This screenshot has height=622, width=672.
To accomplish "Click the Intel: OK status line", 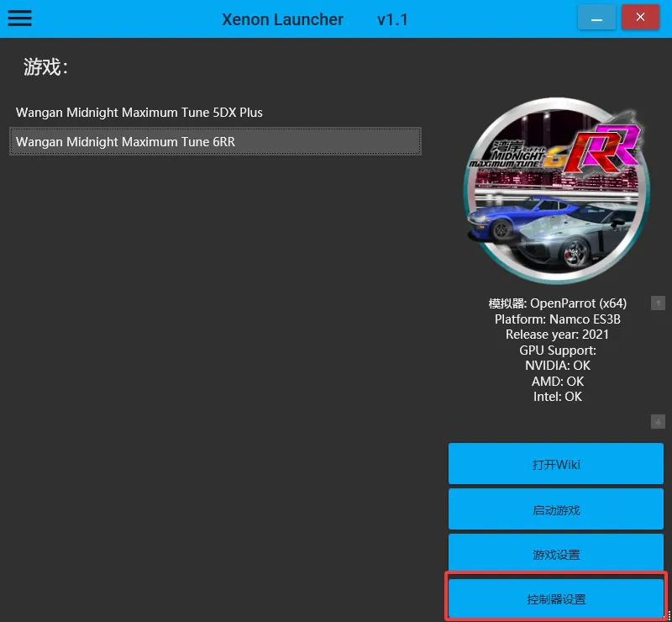I will [557, 397].
